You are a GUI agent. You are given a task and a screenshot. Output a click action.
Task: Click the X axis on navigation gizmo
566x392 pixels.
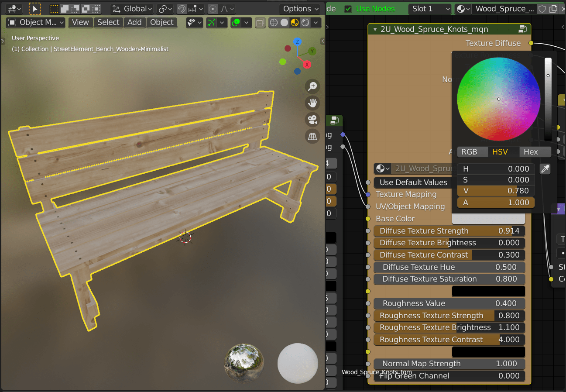click(x=307, y=65)
